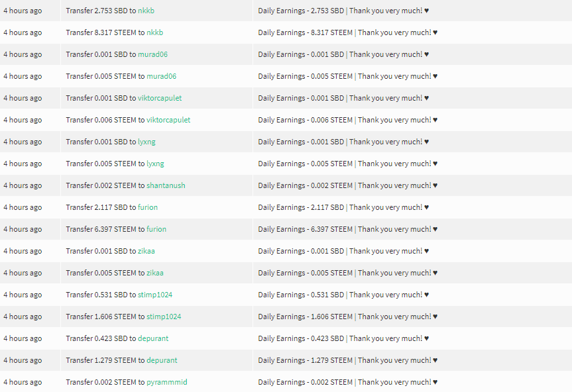
Task: Click 'Transfer 0.423 SBD to' text
Action: (x=101, y=338)
